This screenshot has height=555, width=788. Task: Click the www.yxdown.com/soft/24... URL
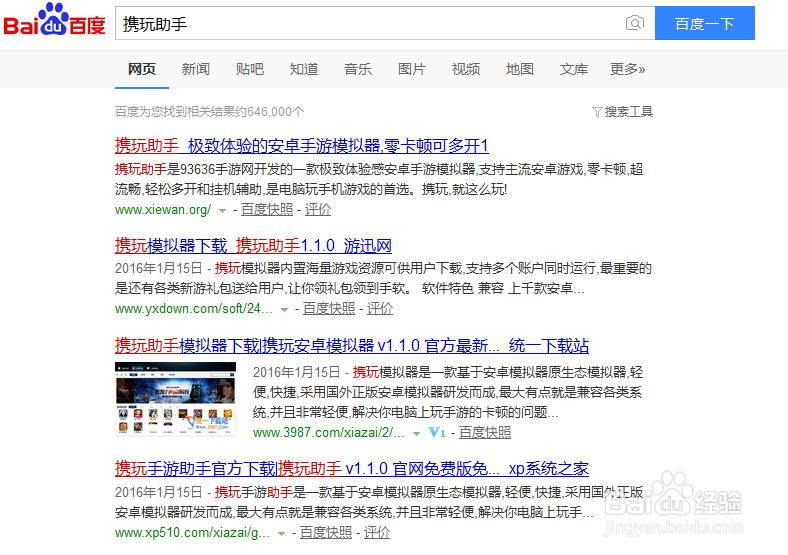click(193, 309)
